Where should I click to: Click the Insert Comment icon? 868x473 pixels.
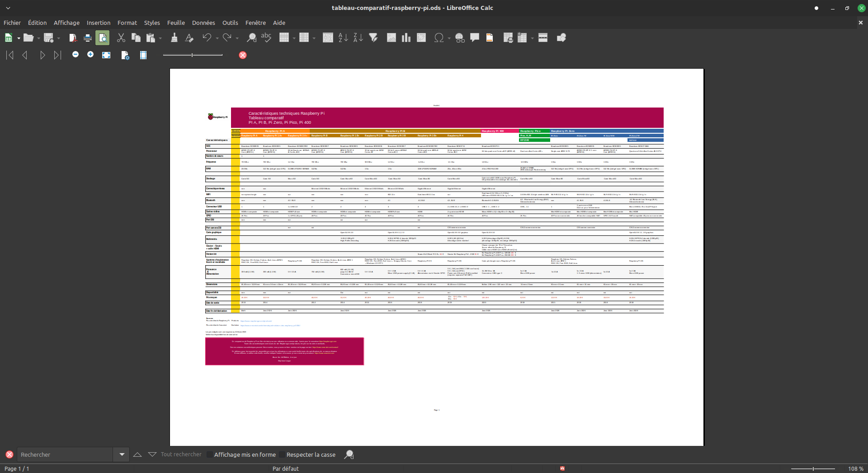point(475,38)
